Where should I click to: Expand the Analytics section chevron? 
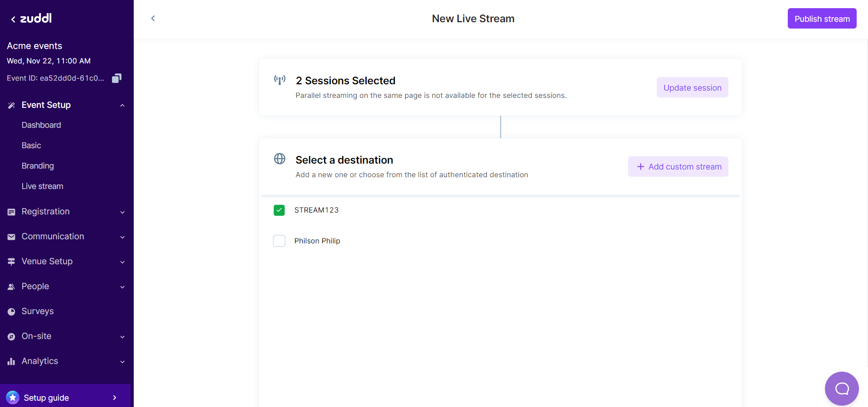pos(122,362)
